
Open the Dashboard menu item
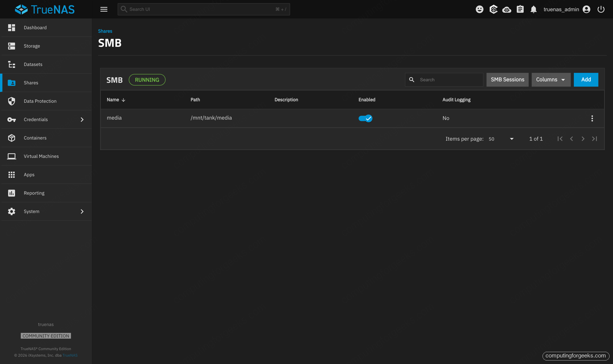point(46,28)
